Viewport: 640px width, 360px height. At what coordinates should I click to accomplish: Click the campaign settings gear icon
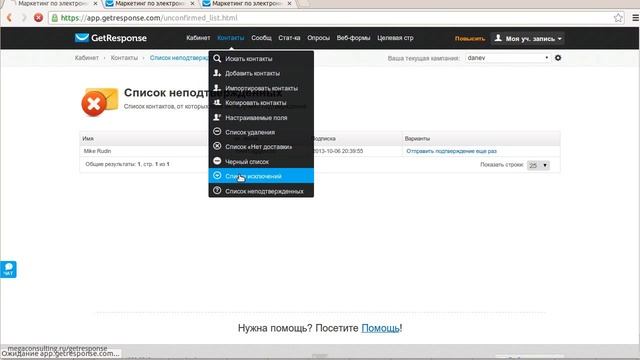(558, 58)
